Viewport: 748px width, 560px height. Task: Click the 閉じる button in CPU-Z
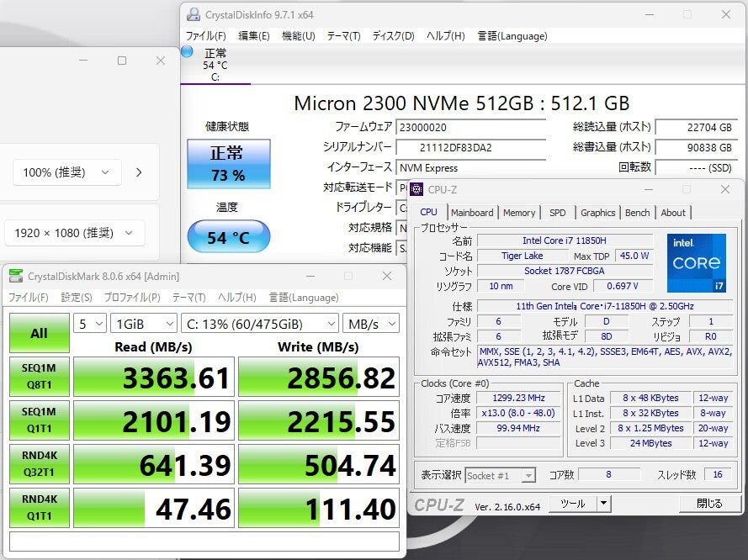click(709, 504)
